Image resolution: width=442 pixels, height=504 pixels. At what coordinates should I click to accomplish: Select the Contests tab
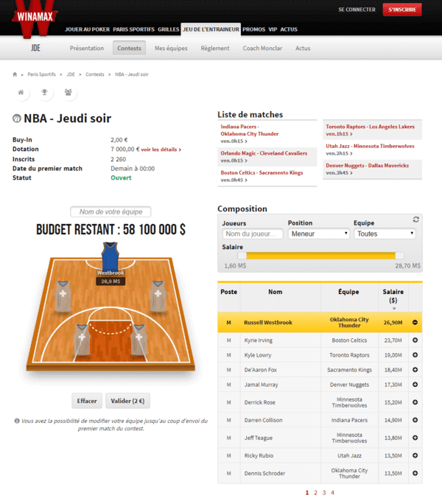click(129, 48)
